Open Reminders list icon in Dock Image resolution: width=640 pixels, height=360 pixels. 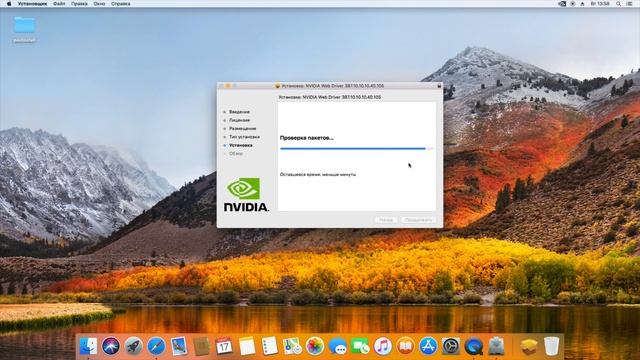pos(269,346)
